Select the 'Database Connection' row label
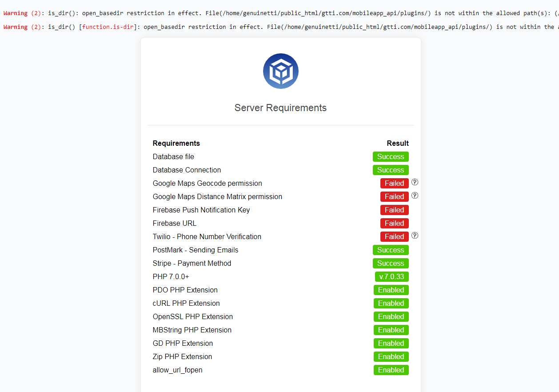Screen dimensions: 559x392 [x=187, y=170]
